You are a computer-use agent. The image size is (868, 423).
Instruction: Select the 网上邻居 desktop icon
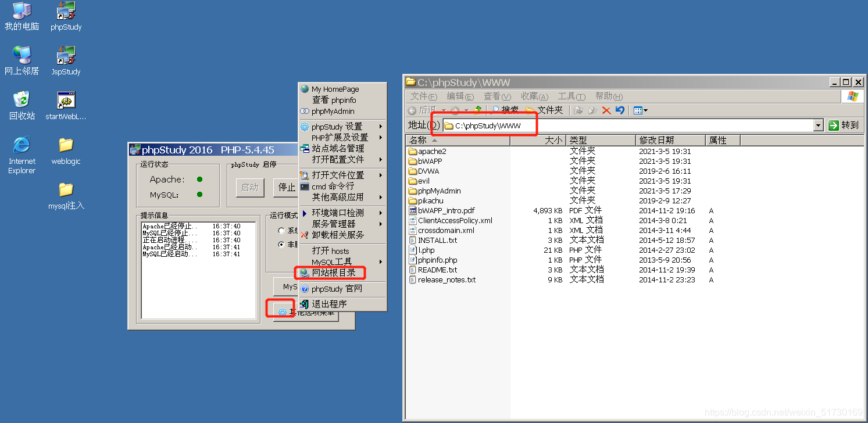point(22,60)
